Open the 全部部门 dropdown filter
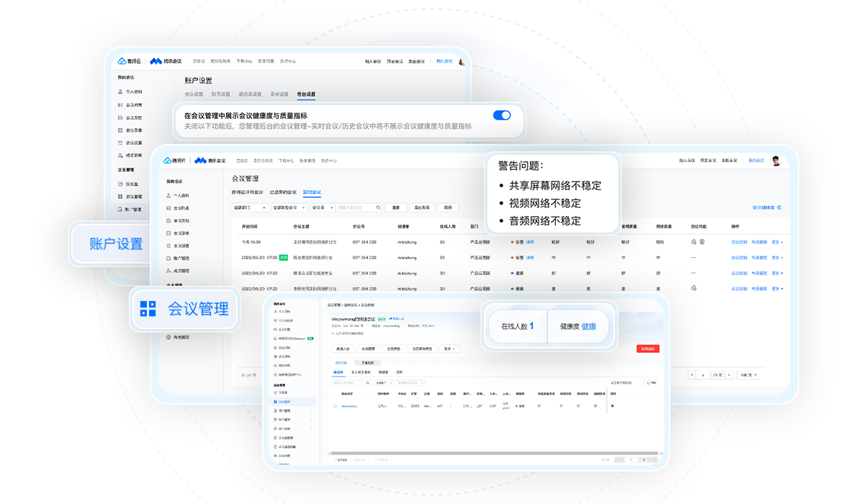This screenshot has height=504, width=864. (250, 207)
